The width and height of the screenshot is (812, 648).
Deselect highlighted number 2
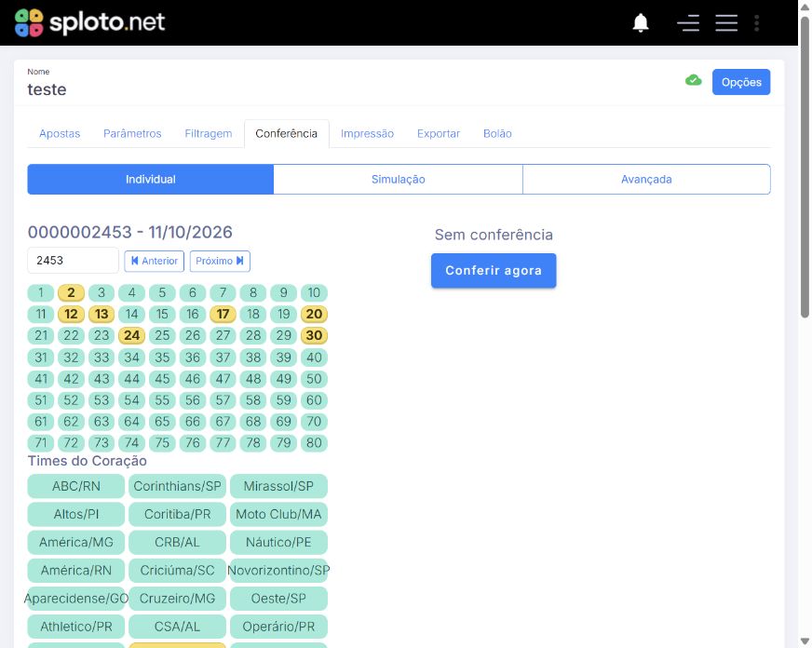(71, 293)
